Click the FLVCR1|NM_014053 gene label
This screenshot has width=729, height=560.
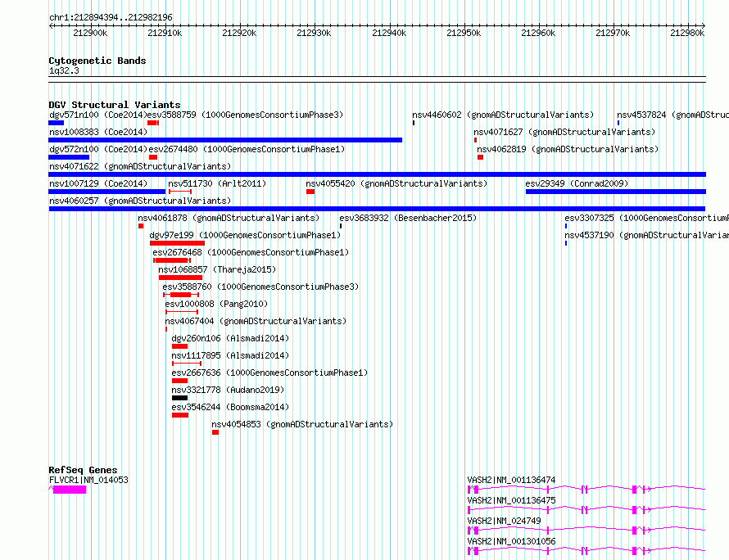[88, 480]
